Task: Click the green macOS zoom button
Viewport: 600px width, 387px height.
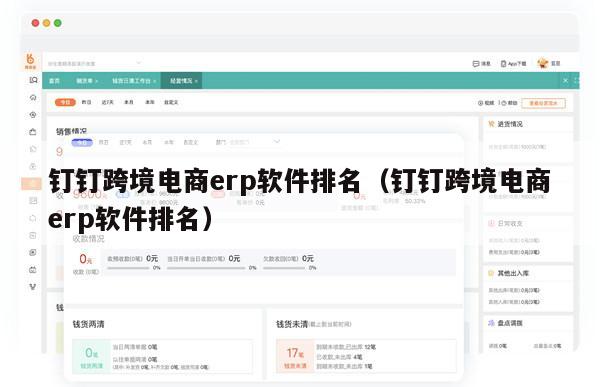Action: point(58,23)
